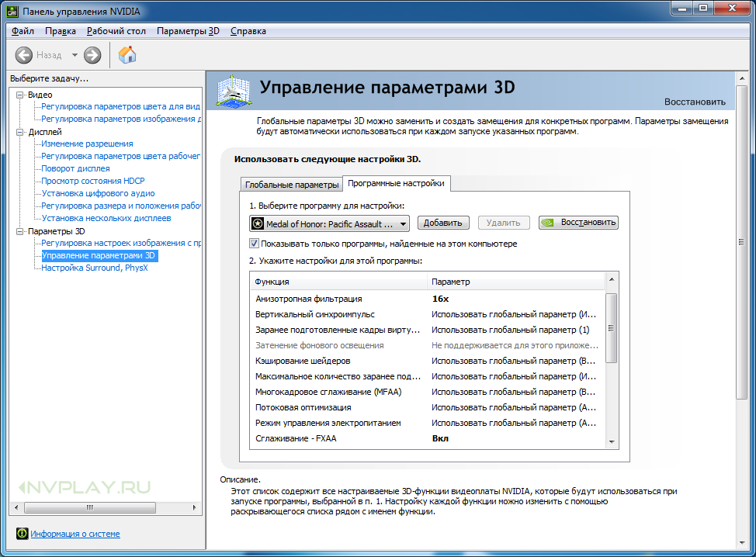The width and height of the screenshot is (756, 557).
Task: Collapse the Дисплей tree node
Action: [x=19, y=132]
